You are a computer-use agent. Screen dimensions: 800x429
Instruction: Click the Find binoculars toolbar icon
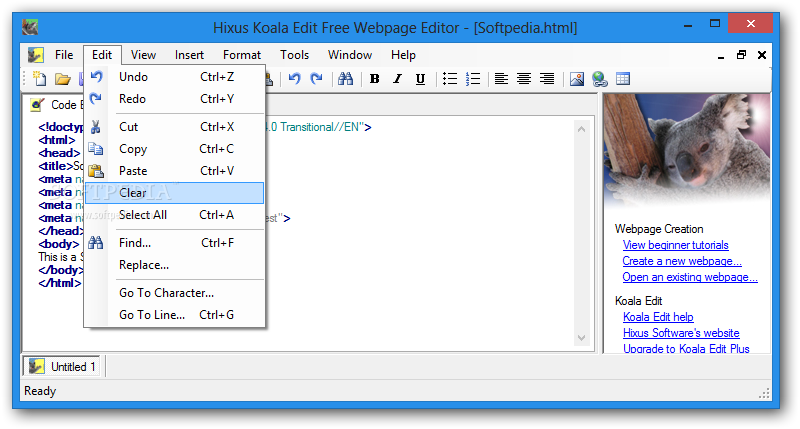[345, 79]
